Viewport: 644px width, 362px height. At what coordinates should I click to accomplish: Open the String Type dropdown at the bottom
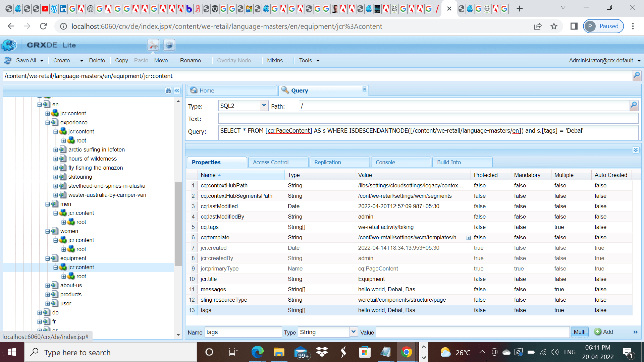click(x=353, y=332)
